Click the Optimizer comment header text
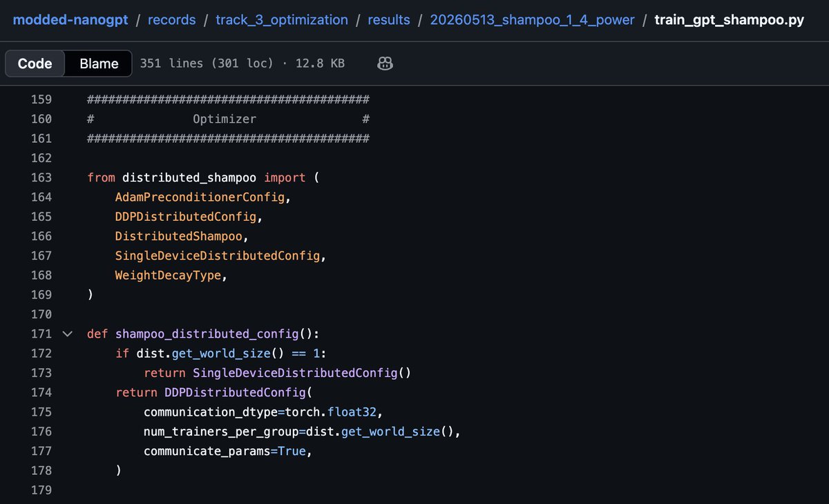Viewport: 829px width, 504px height. (x=225, y=119)
